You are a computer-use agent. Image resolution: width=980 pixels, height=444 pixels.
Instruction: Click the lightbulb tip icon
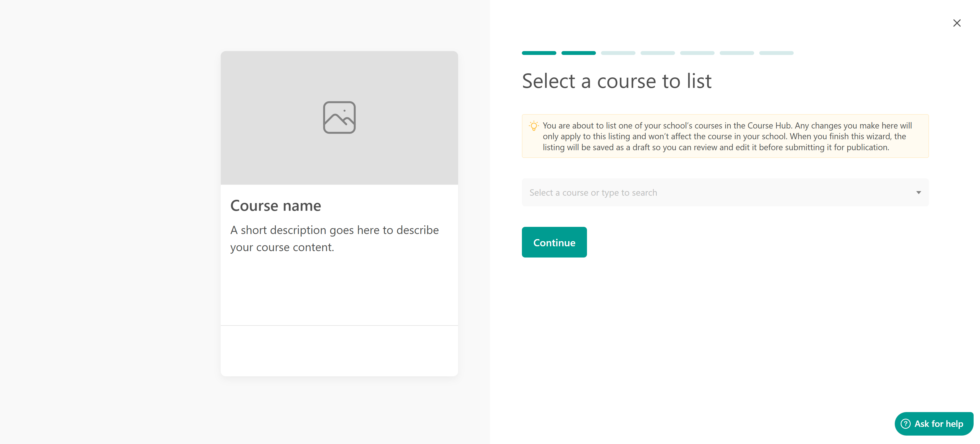pos(534,126)
